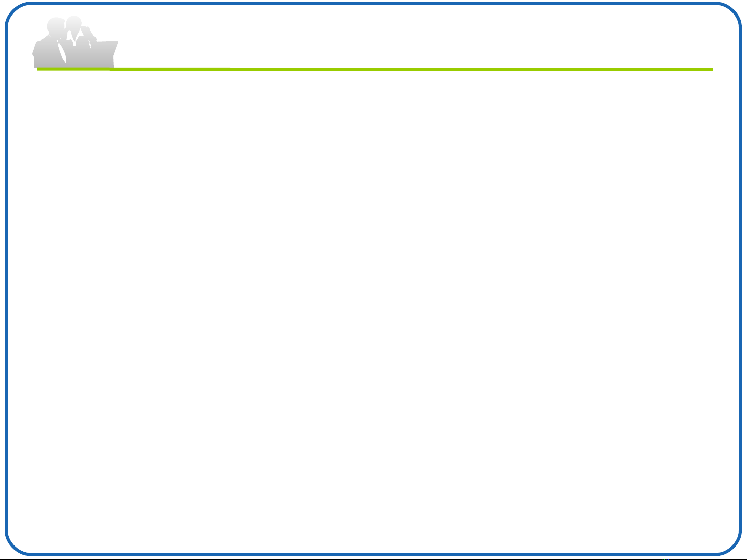The image size is (747, 560).
Task: Select the left vertical edge of blue frame
Action: point(6,280)
